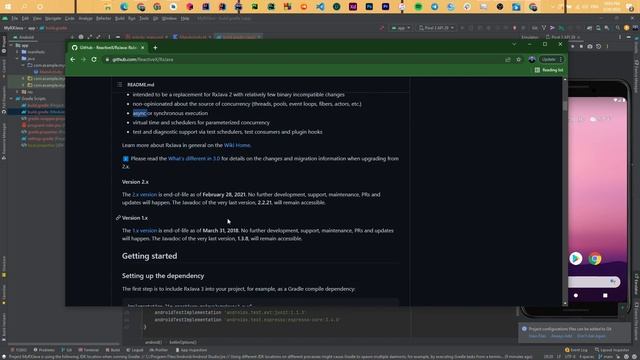
Task: Open the Wiki Home link
Action: (x=237, y=145)
